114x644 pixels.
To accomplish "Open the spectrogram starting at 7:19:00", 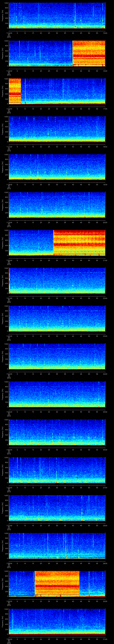I will pyautogui.click(x=57, y=205).
